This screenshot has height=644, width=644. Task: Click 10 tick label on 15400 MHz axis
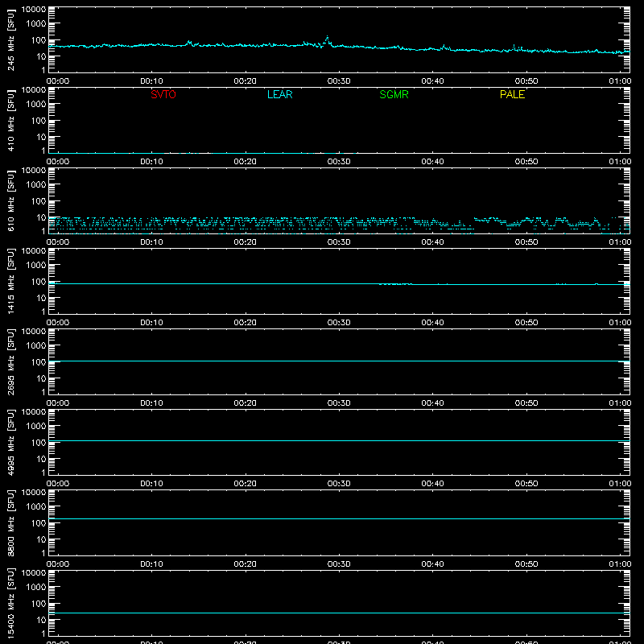coord(41,620)
